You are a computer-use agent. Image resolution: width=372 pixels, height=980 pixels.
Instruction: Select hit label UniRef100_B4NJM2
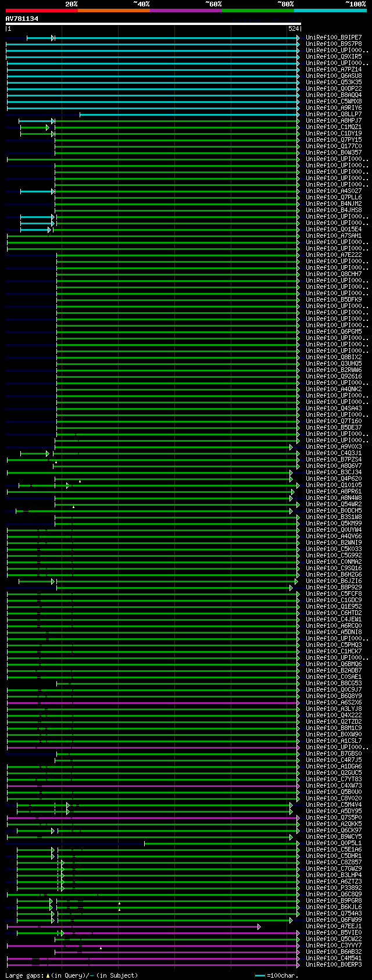click(334, 204)
